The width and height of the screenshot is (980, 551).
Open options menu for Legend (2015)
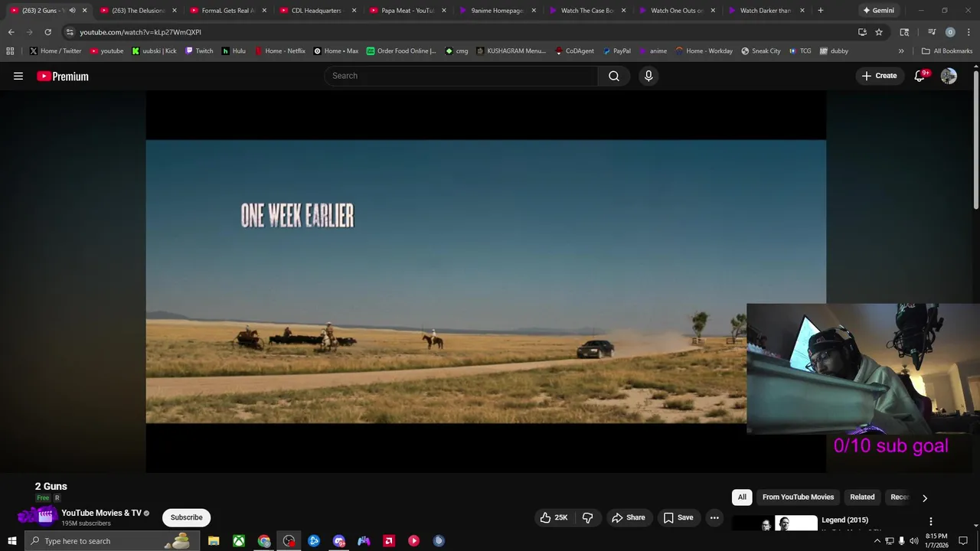coord(931,520)
